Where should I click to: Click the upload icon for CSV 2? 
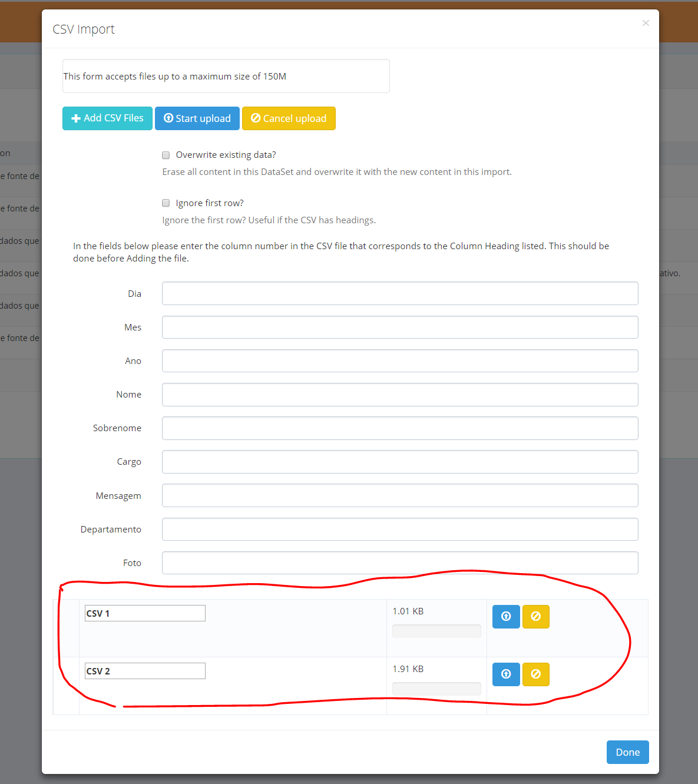click(x=506, y=674)
